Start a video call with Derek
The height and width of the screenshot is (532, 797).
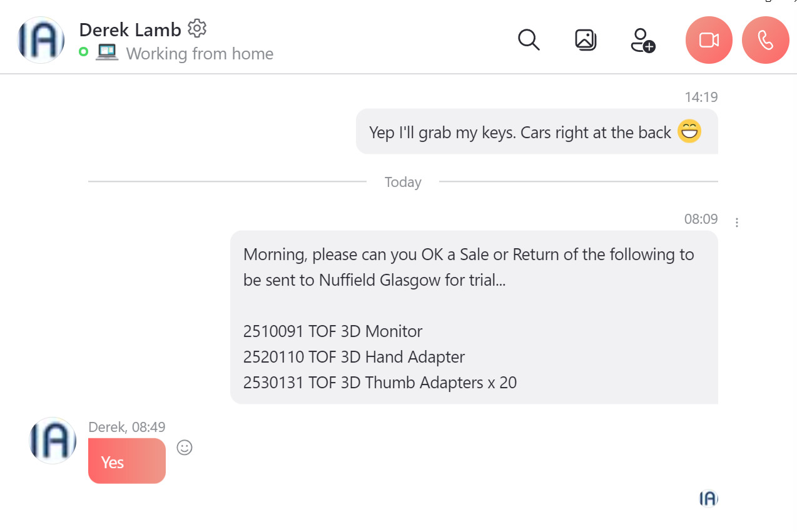point(709,40)
